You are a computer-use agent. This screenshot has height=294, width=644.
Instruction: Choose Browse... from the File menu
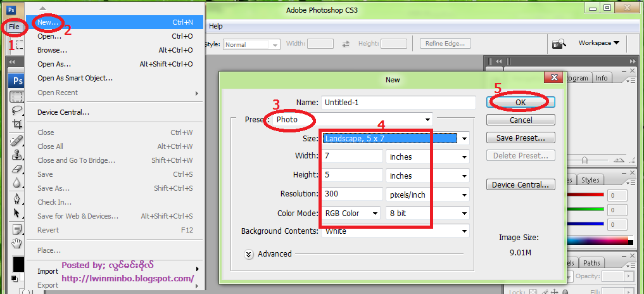(115, 50)
